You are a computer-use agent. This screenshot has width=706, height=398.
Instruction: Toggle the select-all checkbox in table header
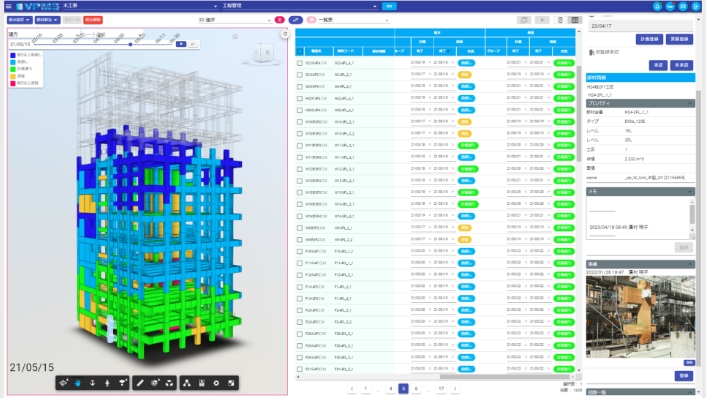coord(300,51)
